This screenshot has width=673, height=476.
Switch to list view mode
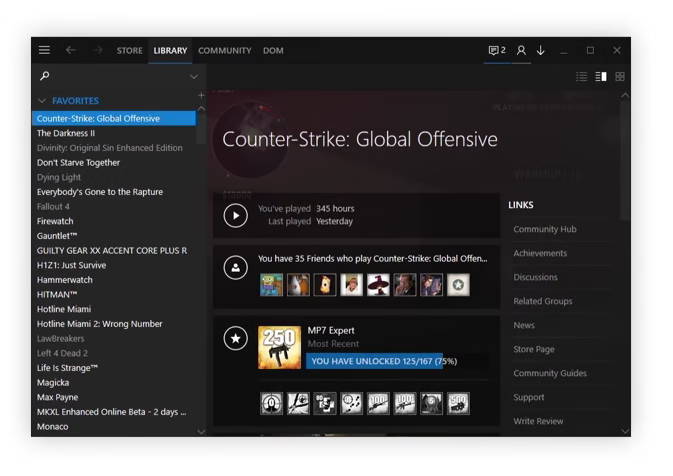click(582, 76)
